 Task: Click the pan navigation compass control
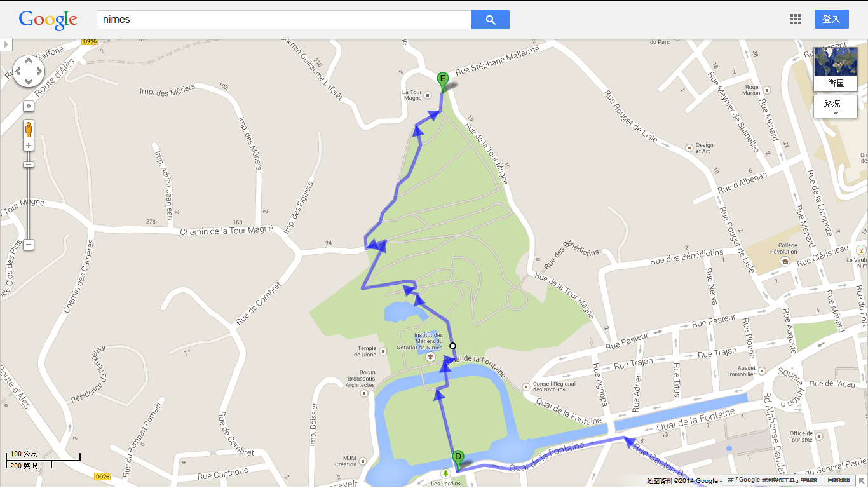point(29,71)
